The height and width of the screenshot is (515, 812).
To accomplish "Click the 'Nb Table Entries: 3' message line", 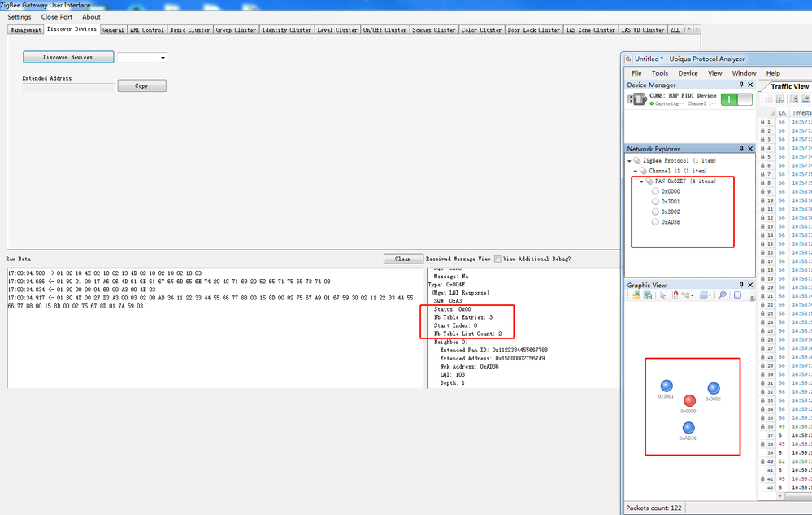I will [x=463, y=317].
